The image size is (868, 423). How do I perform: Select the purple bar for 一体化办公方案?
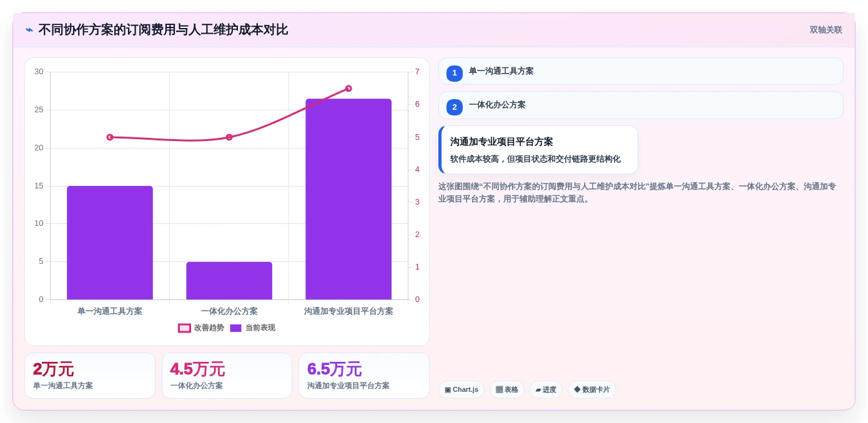point(229,281)
